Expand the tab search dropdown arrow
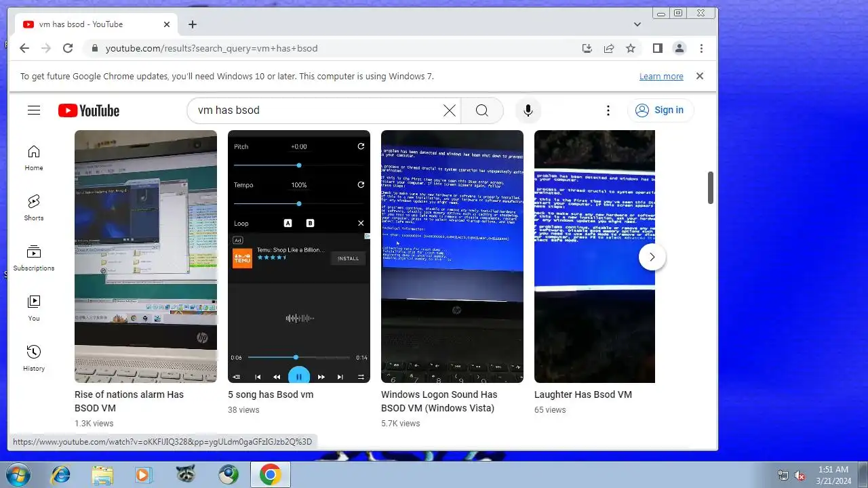 [637, 24]
